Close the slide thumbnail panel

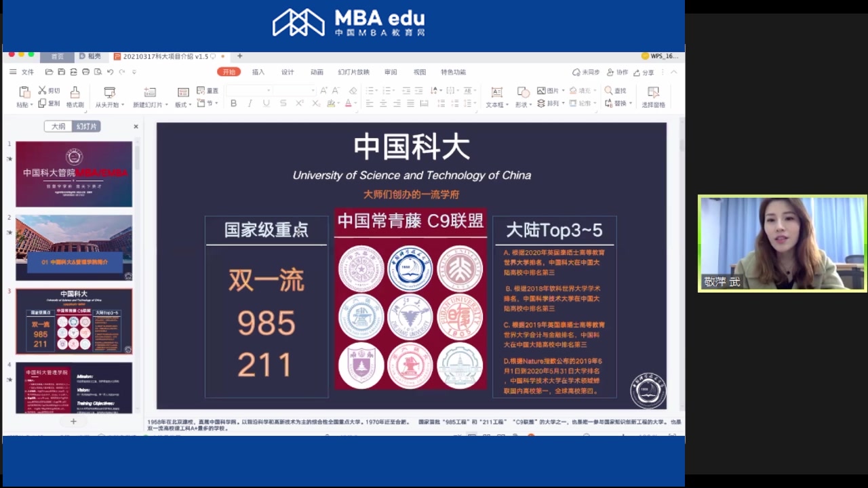click(136, 126)
